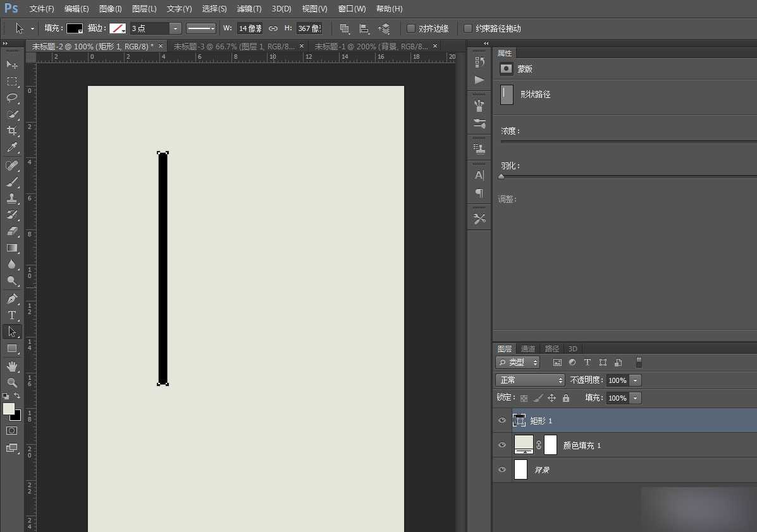Screen dimensions: 757x532
Task: Enable the 约束路径拖动 checkbox
Action: click(x=467, y=28)
